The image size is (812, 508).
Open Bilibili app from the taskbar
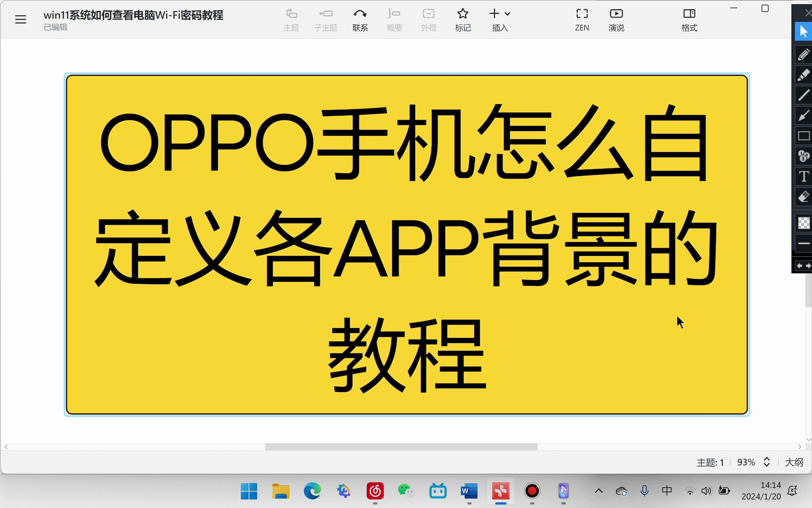click(438, 491)
